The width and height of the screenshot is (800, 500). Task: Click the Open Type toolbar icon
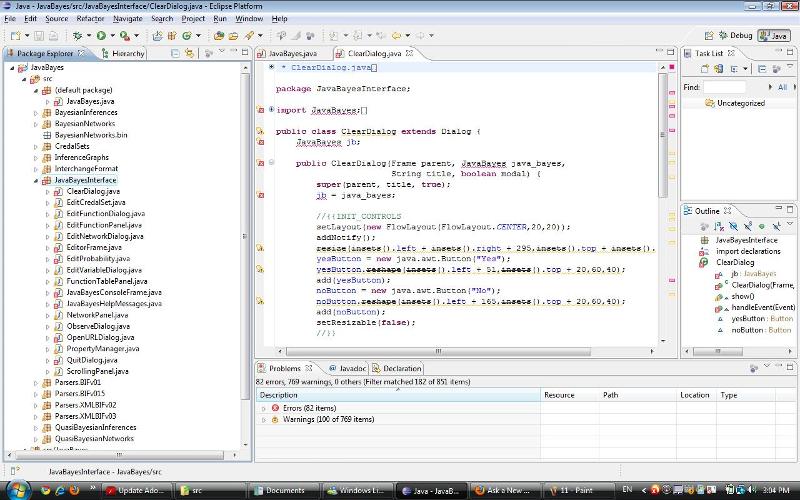click(x=219, y=35)
